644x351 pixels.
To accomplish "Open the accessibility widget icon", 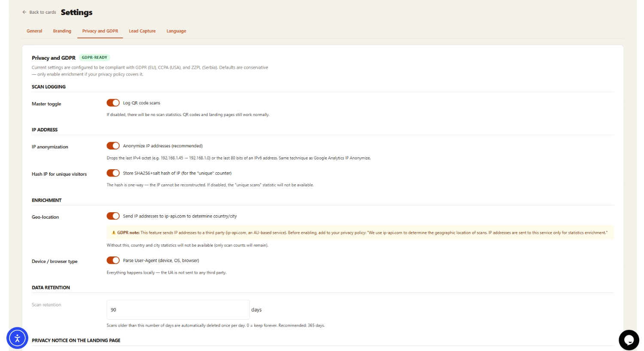I will [x=17, y=338].
